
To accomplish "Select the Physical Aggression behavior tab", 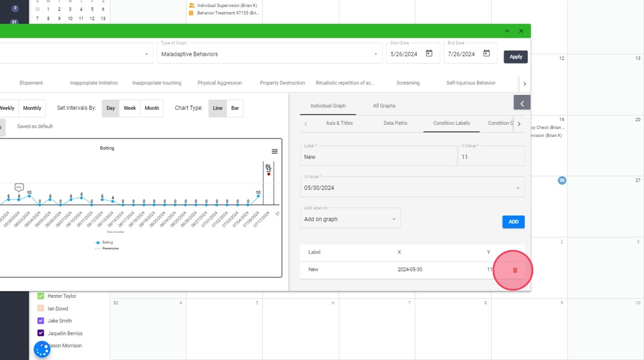I will pyautogui.click(x=220, y=83).
